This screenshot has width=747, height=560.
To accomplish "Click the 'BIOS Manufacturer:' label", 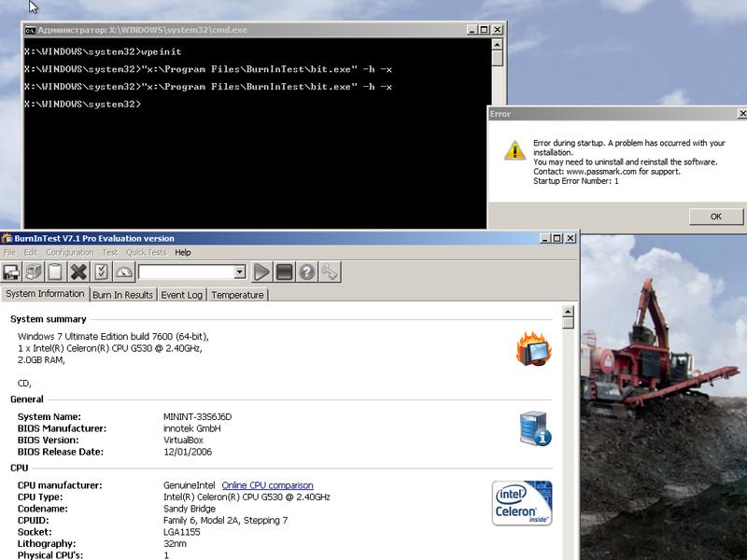I will pyautogui.click(x=62, y=428).
